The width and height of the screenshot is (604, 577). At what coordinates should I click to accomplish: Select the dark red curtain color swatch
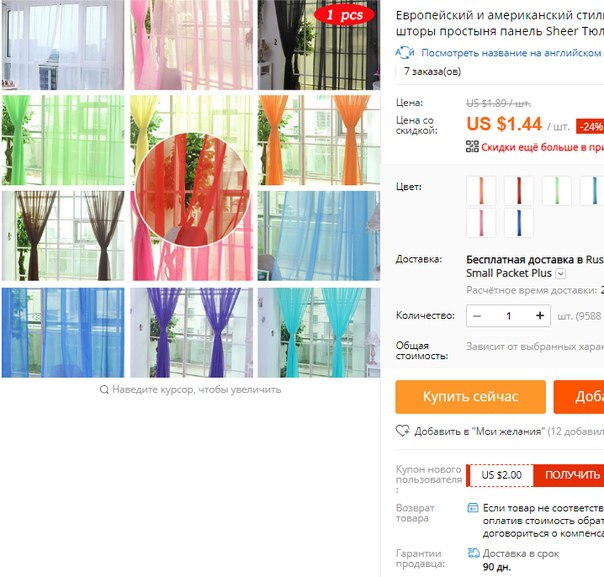(519, 190)
